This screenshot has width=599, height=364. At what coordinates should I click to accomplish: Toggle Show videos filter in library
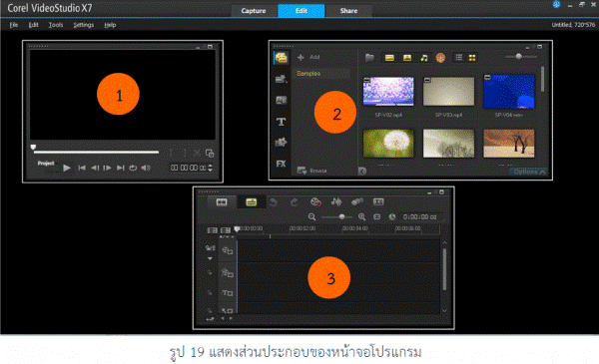click(x=389, y=58)
